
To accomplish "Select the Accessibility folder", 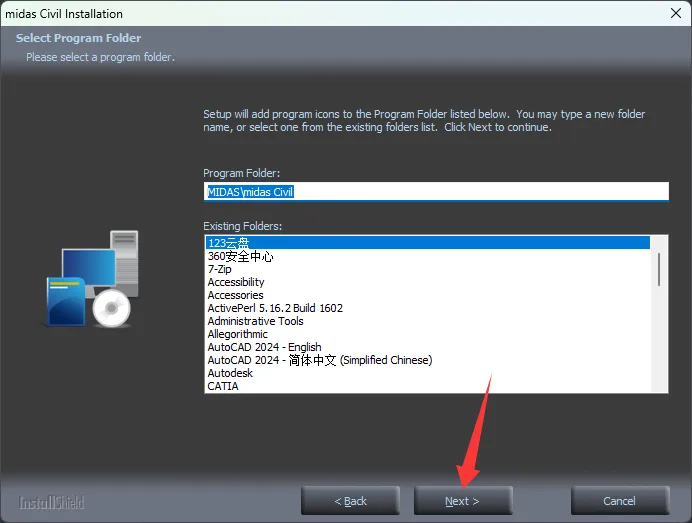I will (x=428, y=282).
